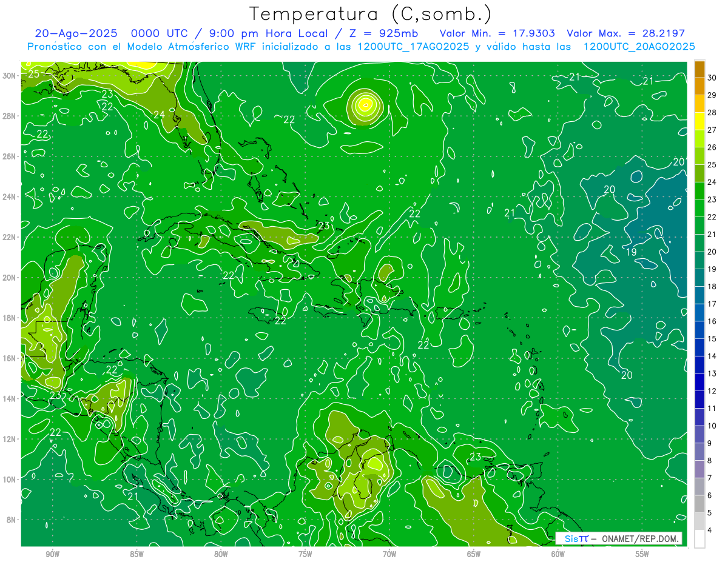Click the "24N" latitude axis label
Screen dimensions: 728x562
pyautogui.click(x=9, y=196)
